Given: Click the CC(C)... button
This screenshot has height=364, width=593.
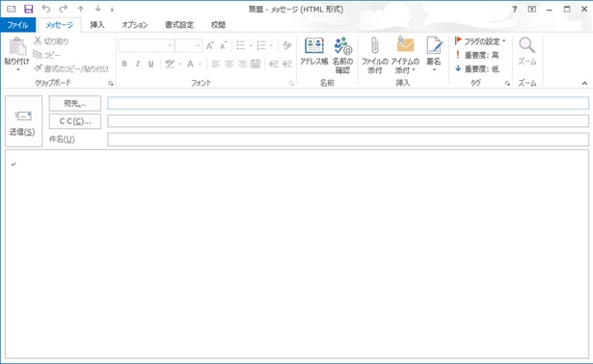Looking at the screenshot, I should pos(75,121).
